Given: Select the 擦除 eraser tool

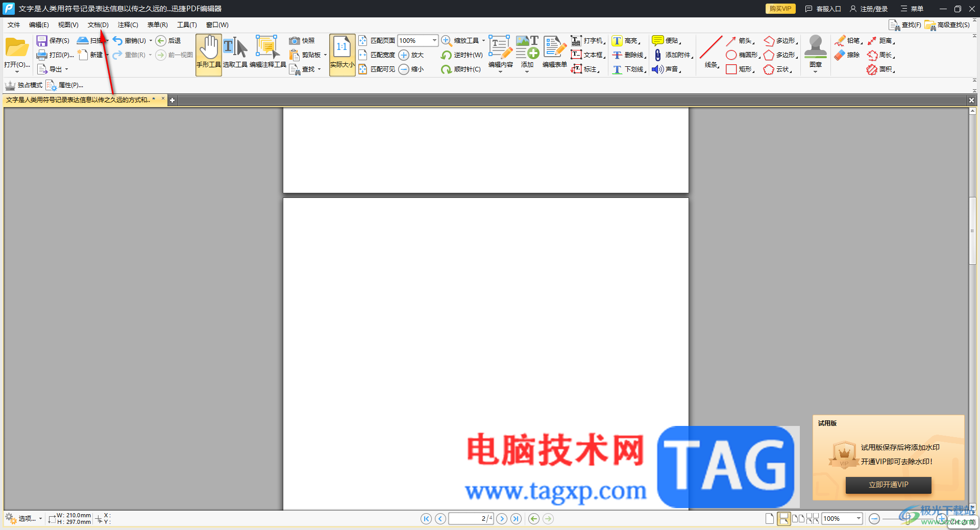Looking at the screenshot, I should 847,55.
